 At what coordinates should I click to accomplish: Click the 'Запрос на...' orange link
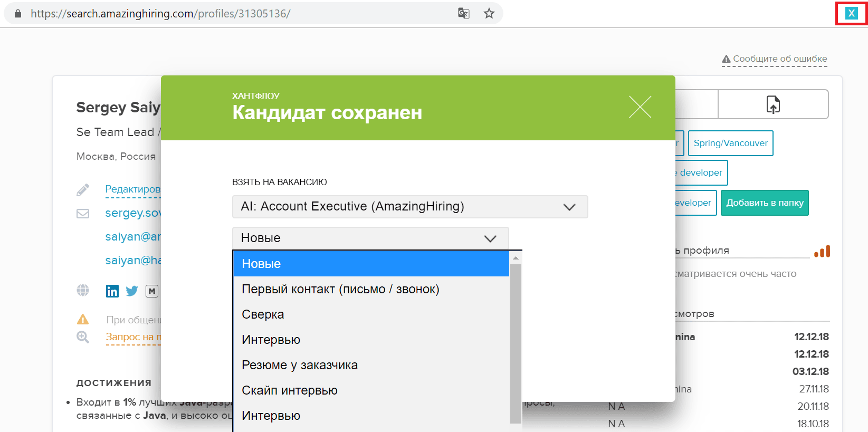pos(133,337)
